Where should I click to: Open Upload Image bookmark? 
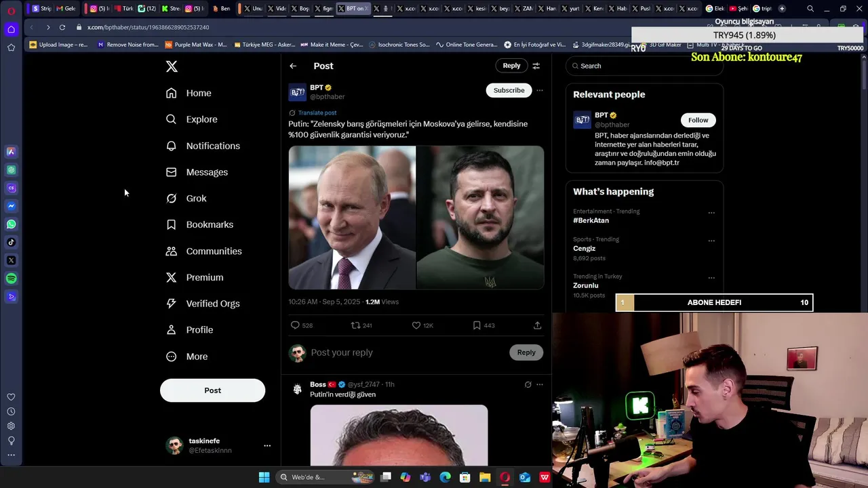[x=59, y=45]
